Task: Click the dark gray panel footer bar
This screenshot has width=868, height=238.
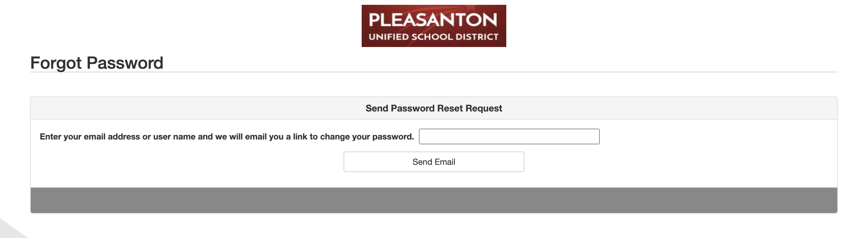Action: 434,200
